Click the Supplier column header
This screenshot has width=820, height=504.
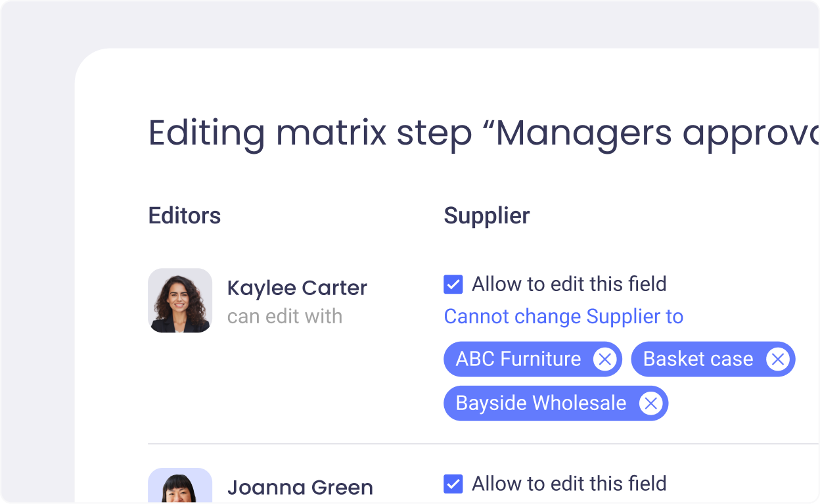(486, 216)
